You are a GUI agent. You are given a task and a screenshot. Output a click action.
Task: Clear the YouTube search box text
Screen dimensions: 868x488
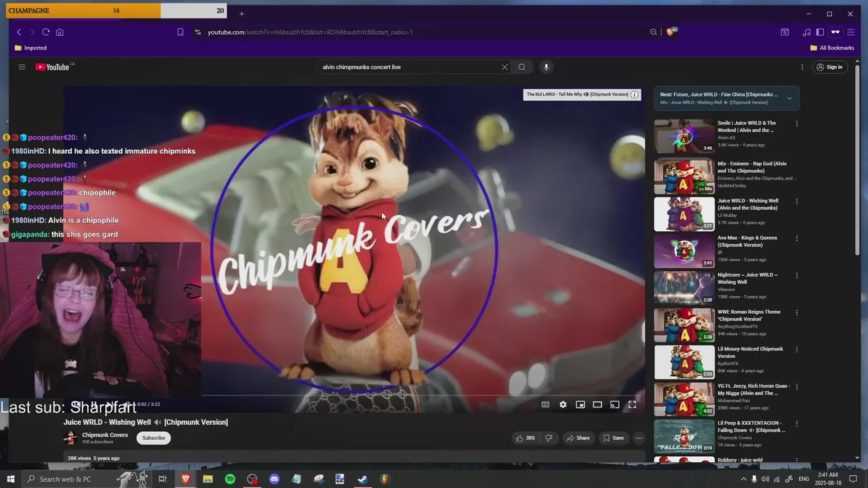pyautogui.click(x=505, y=67)
